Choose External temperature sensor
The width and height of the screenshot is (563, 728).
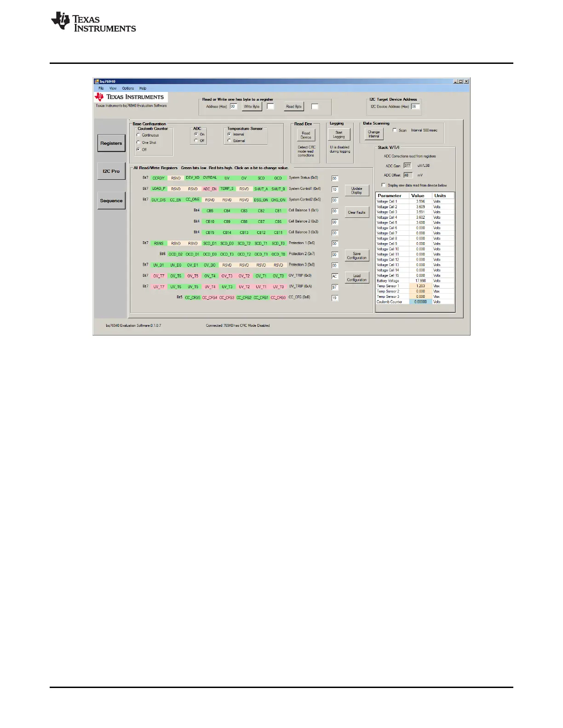pos(229,141)
